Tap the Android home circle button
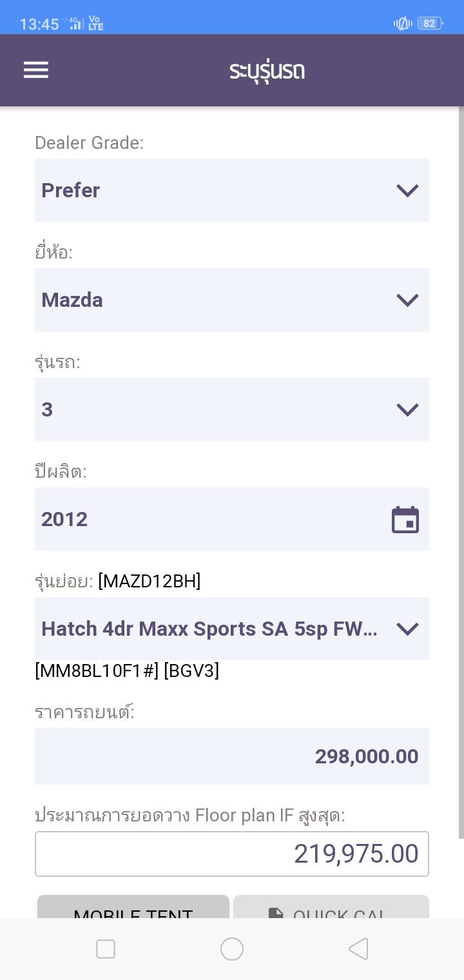 (x=232, y=949)
